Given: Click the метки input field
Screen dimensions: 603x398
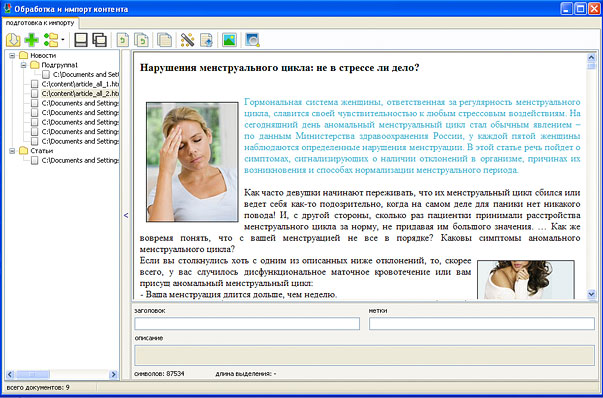Looking at the screenshot, I should [482, 323].
